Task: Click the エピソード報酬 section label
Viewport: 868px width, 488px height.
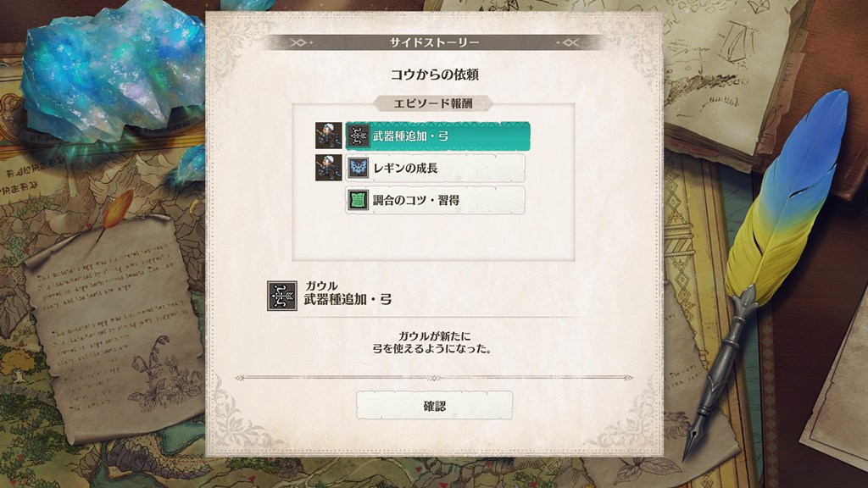Action: (433, 103)
